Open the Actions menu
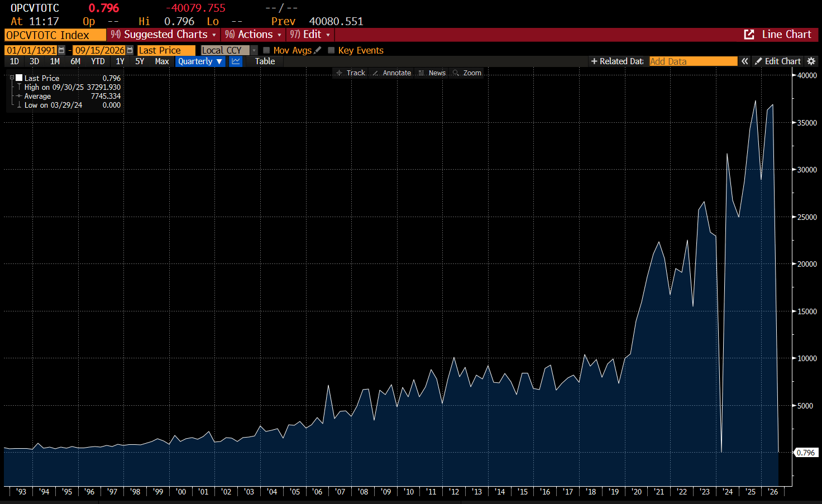Image resolution: width=822 pixels, height=504 pixels. click(x=253, y=35)
